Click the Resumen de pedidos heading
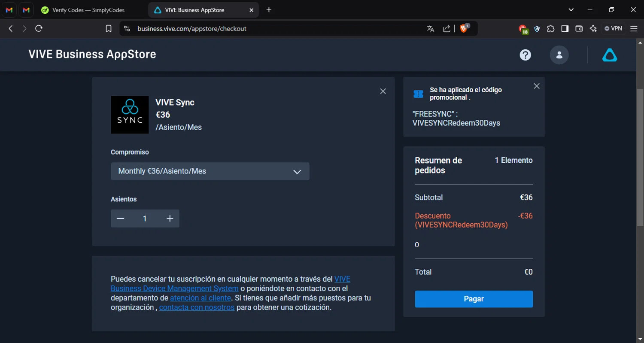644x343 pixels. 438,165
